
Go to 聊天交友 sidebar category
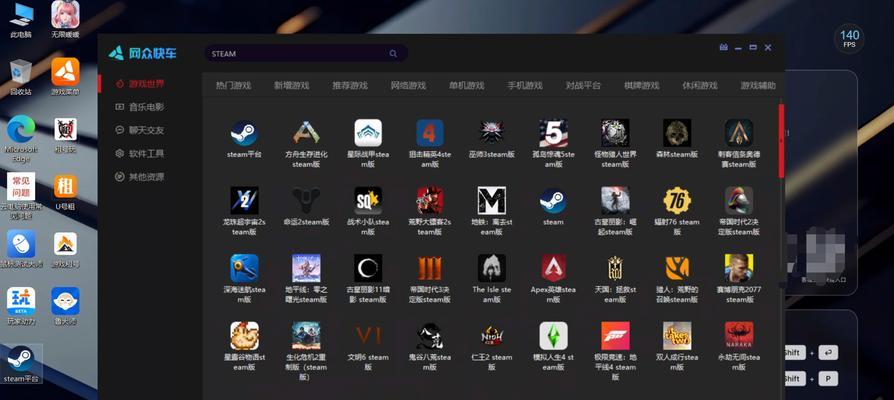(146, 130)
